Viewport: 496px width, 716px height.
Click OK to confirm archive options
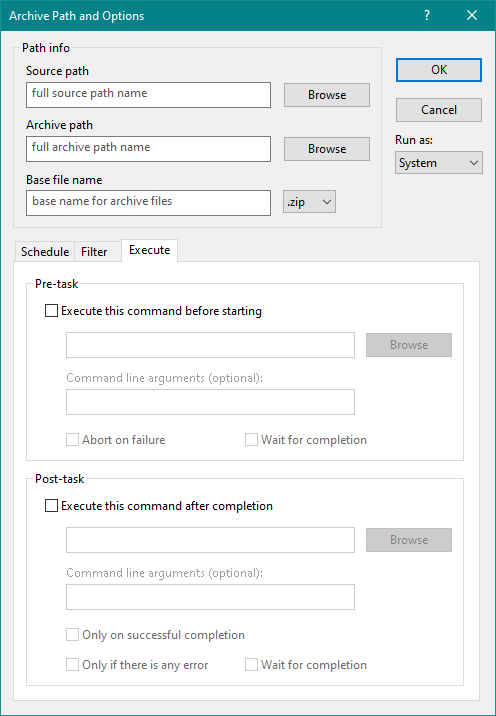click(439, 70)
